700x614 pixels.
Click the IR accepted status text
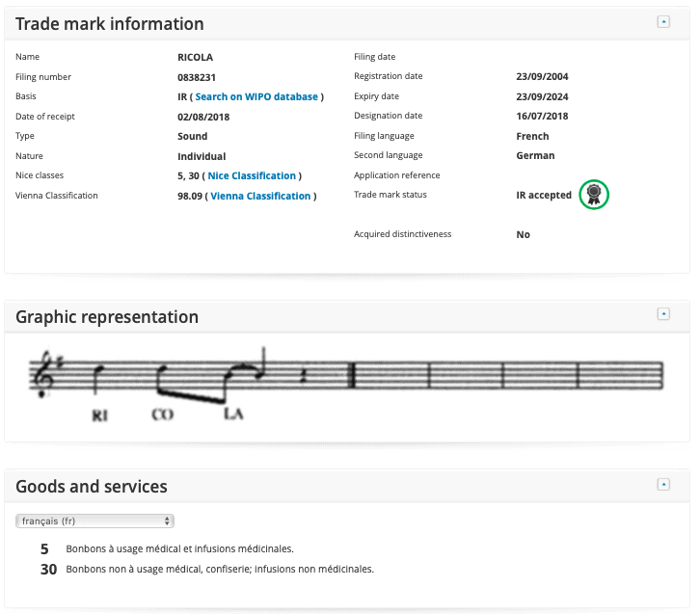[544, 196]
